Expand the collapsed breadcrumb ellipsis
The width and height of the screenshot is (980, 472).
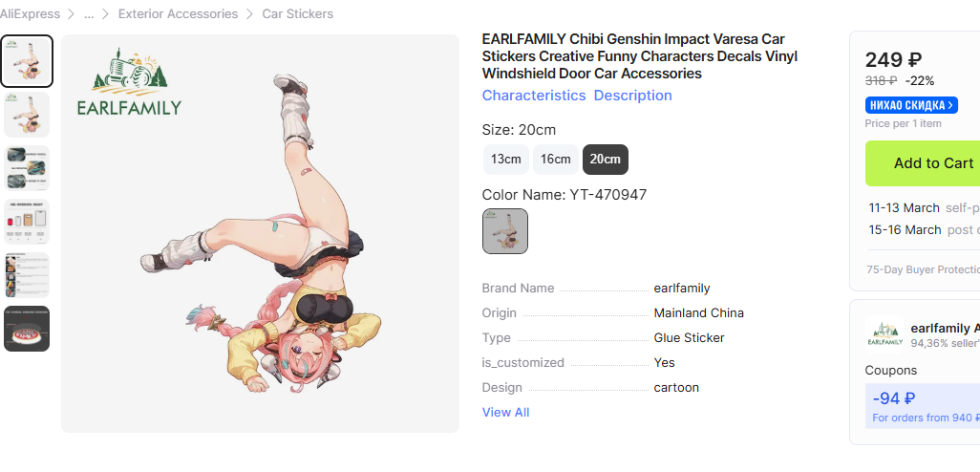point(89,14)
